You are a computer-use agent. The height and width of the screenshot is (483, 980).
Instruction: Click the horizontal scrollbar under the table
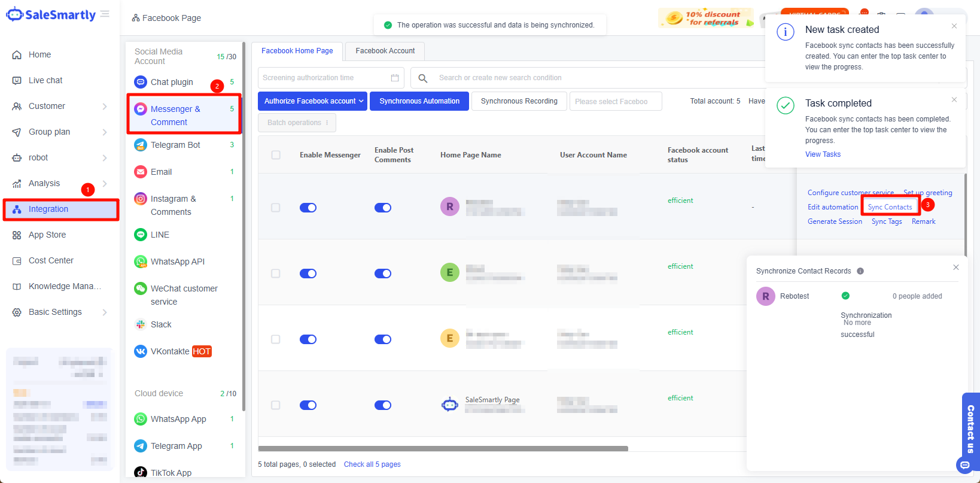click(x=443, y=448)
